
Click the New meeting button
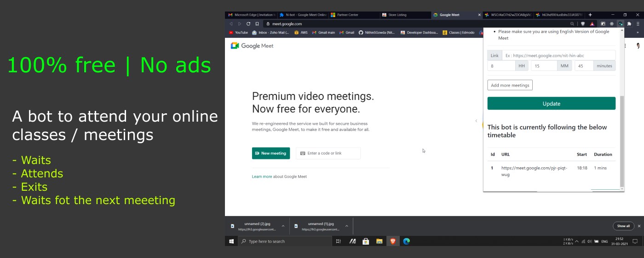[x=271, y=153]
